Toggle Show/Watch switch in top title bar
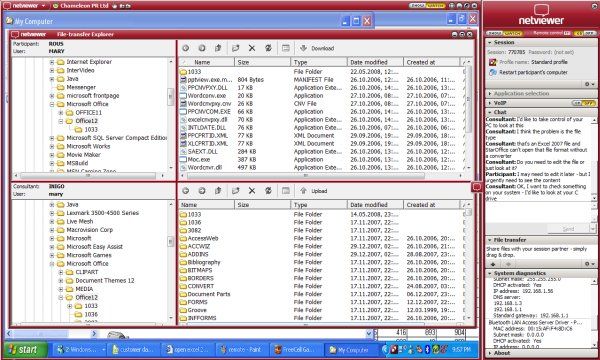 [427, 6]
